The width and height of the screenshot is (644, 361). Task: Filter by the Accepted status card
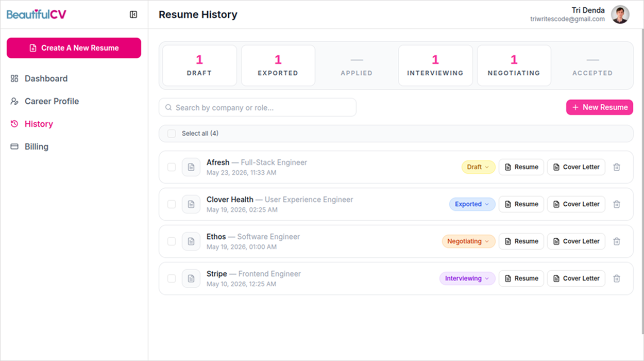[592, 65]
